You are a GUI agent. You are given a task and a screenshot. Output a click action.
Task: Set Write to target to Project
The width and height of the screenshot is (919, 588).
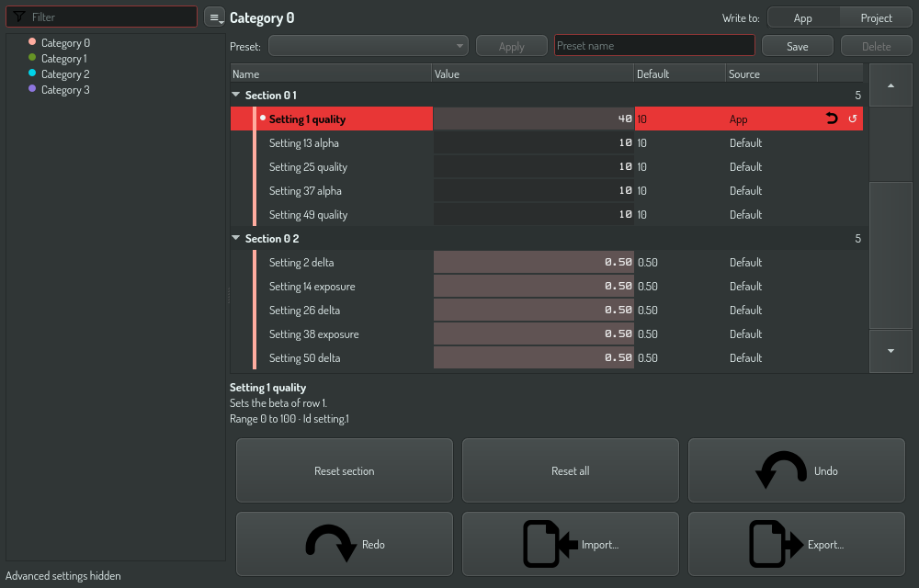click(876, 17)
